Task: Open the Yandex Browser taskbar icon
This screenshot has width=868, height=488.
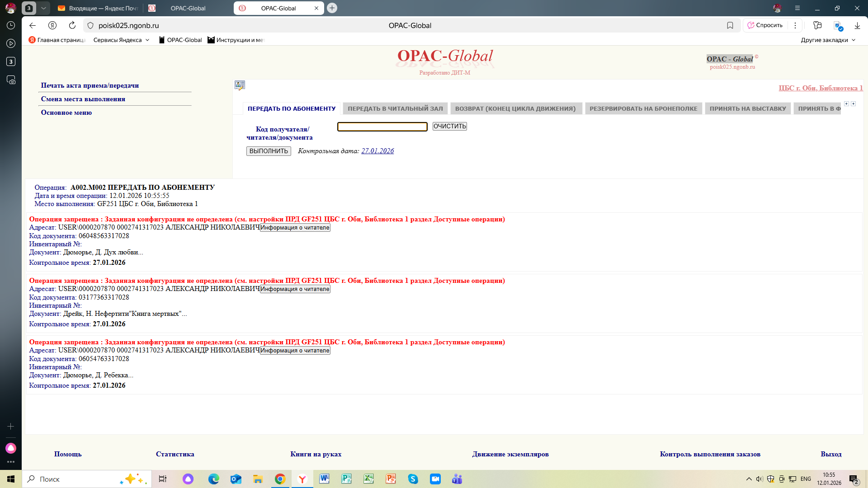Action: pos(302,479)
